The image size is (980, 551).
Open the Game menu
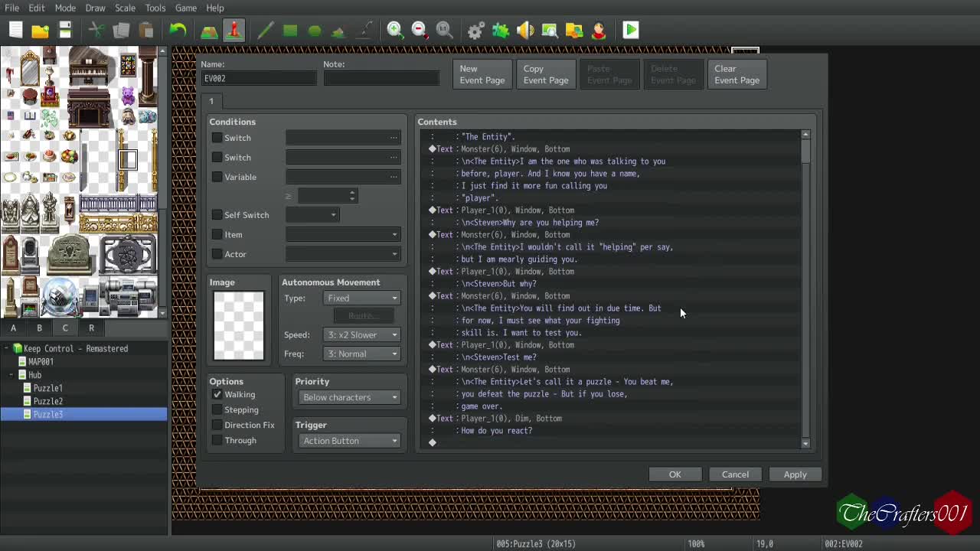pyautogui.click(x=185, y=8)
